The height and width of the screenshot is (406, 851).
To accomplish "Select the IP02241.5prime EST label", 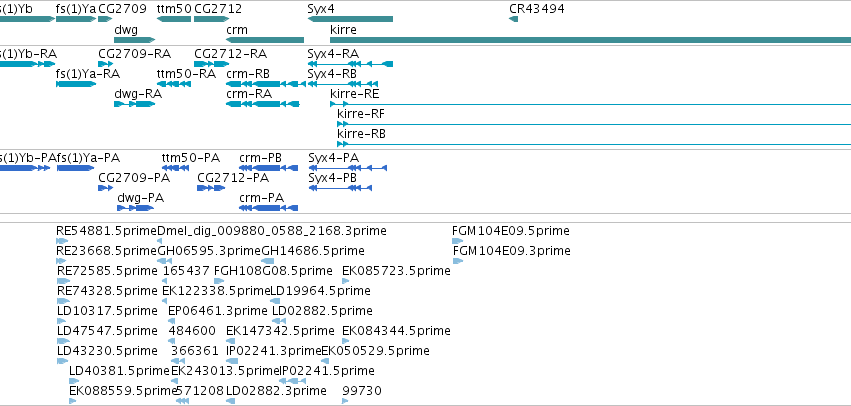I will [327, 371].
